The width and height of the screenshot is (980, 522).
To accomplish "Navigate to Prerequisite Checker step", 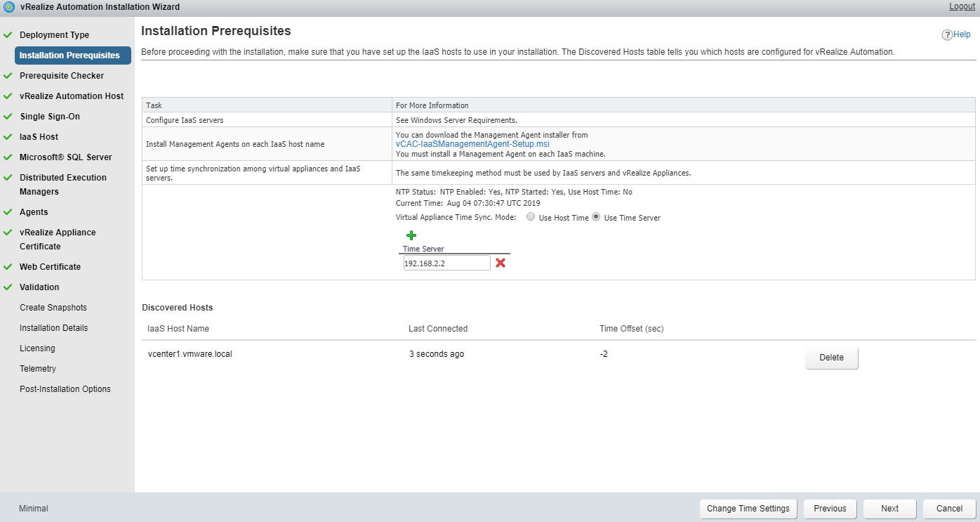I will pyautogui.click(x=62, y=76).
